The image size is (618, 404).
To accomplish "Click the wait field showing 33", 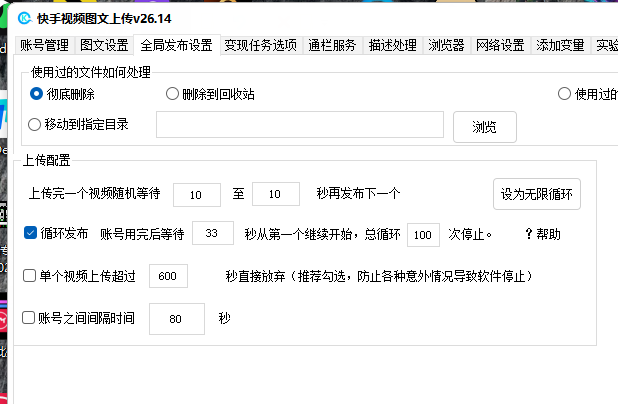I will pos(213,233).
